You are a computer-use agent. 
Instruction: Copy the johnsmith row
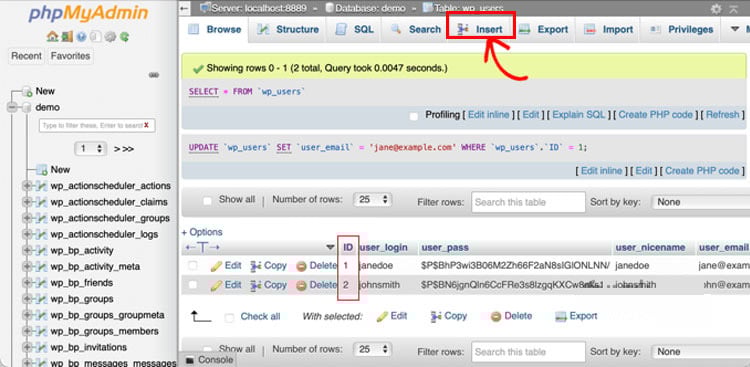[268, 285]
